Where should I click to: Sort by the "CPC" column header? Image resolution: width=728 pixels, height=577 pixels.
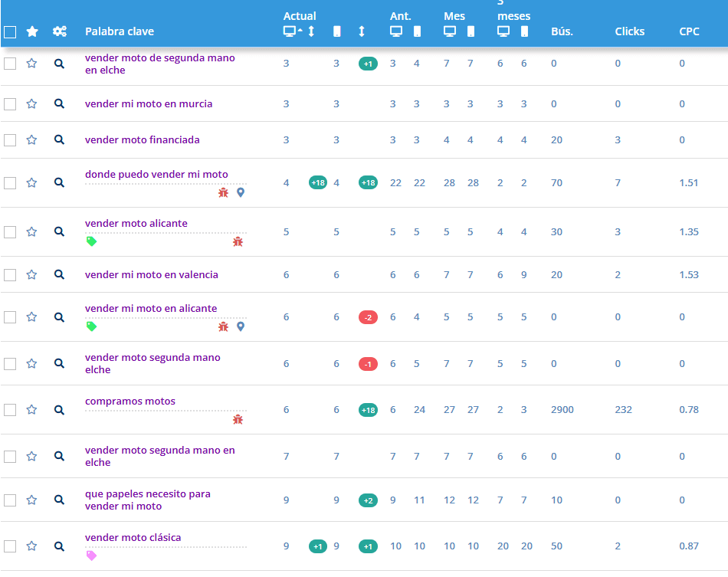tap(689, 31)
